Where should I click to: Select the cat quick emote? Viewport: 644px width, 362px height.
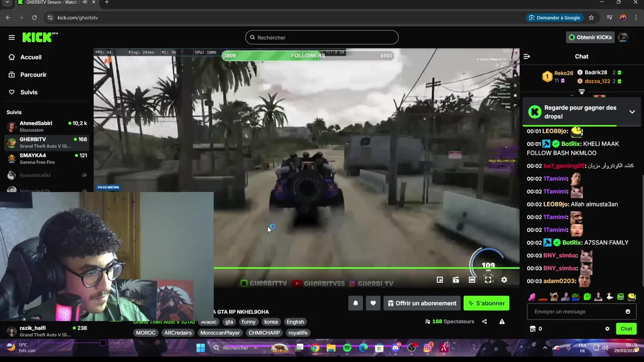(x=554, y=297)
